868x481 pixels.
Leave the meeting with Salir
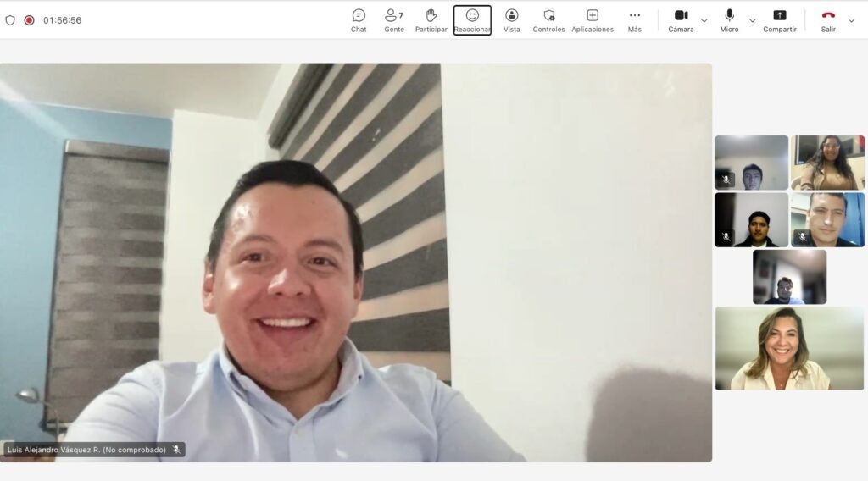(828, 19)
